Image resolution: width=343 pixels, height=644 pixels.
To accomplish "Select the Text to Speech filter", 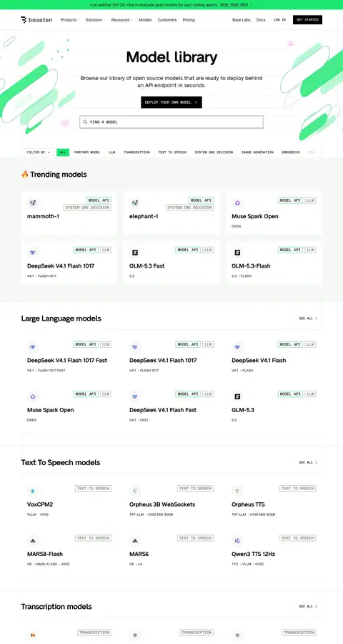I will click(x=172, y=152).
